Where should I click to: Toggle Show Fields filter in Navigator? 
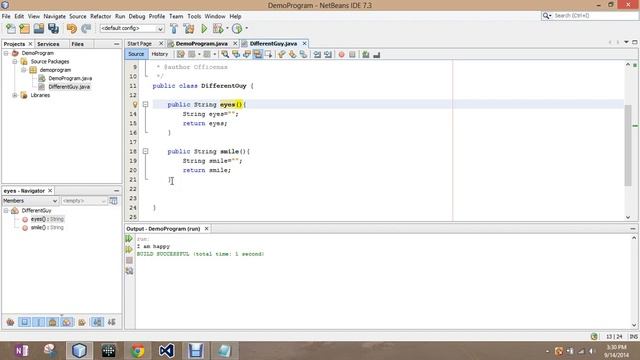[x=24, y=322]
